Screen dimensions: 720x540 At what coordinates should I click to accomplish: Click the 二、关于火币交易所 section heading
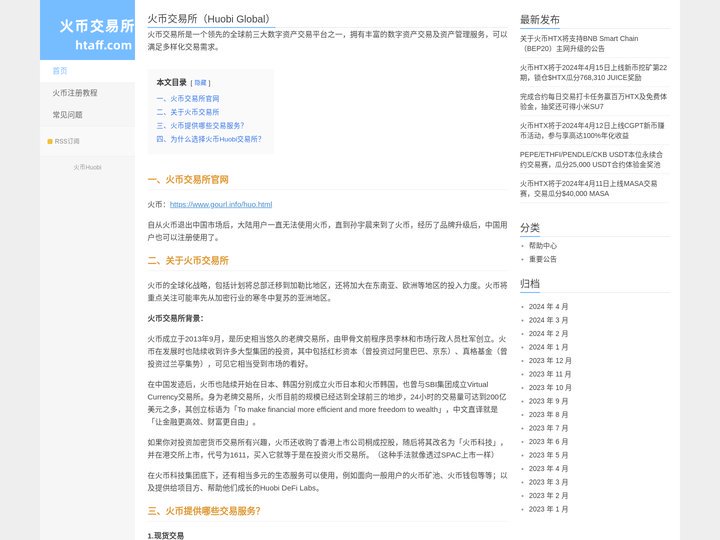click(x=188, y=260)
